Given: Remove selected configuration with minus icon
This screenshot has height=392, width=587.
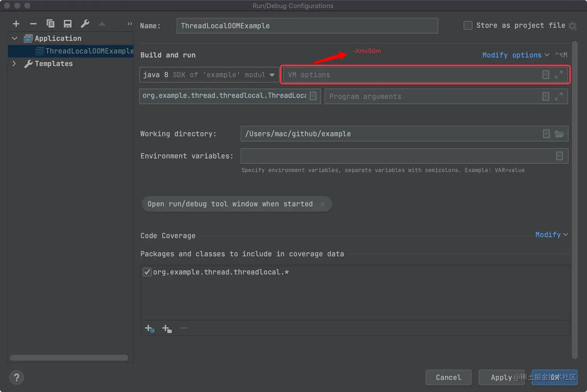Looking at the screenshot, I should click(33, 24).
